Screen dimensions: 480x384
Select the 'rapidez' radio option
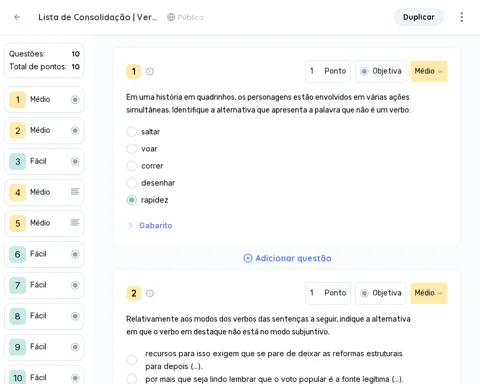point(132,200)
